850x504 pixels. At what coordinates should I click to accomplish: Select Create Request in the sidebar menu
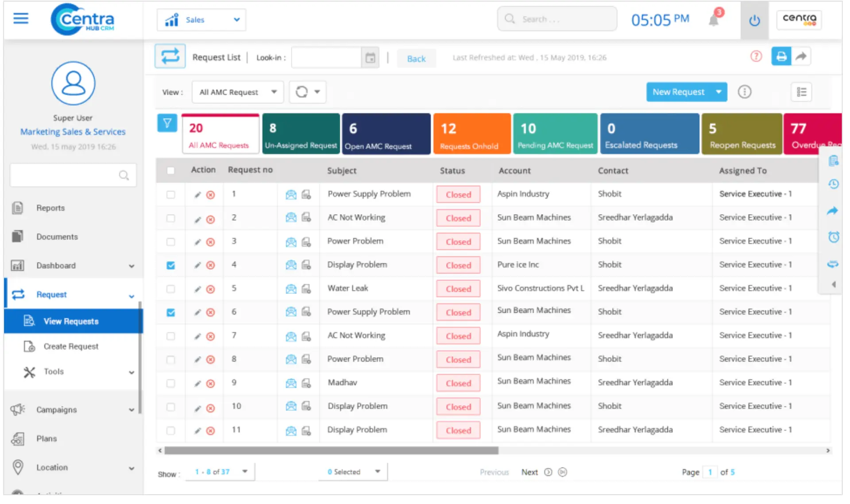point(71,346)
